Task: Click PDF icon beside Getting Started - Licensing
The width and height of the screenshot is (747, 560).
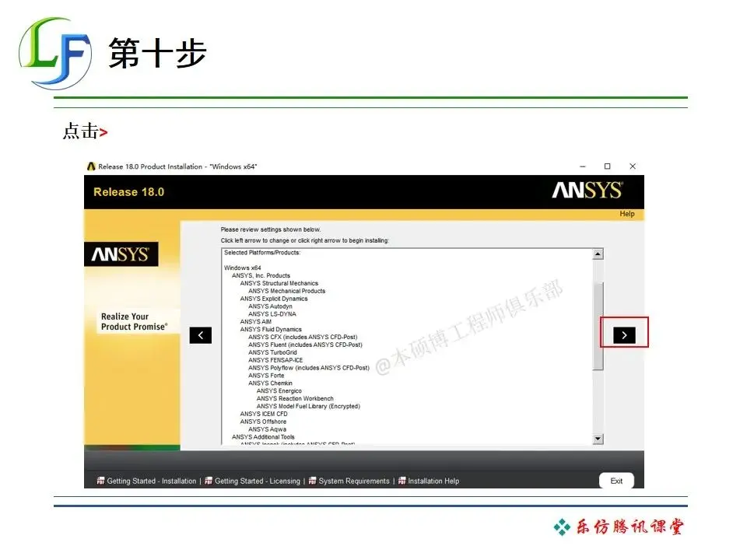Action: point(209,481)
